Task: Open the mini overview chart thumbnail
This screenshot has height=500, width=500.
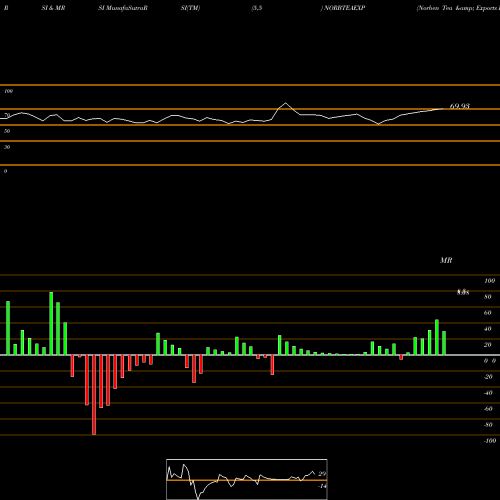Action: tap(247, 479)
